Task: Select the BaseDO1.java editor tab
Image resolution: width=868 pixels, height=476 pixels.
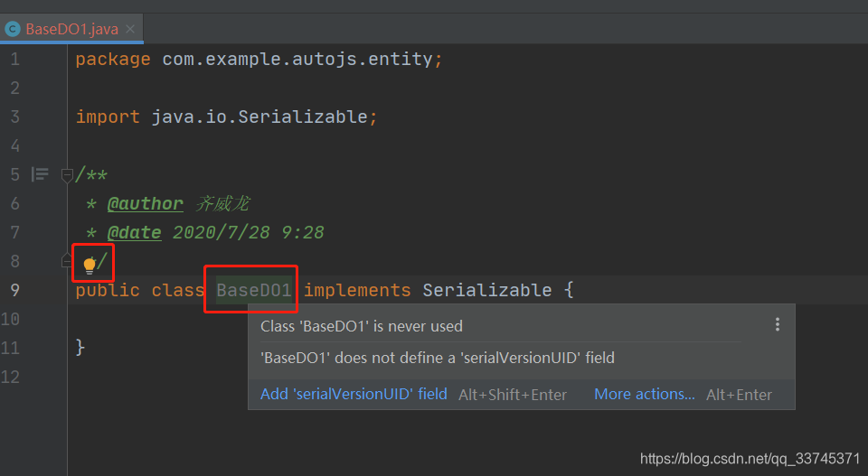Action: (72, 29)
